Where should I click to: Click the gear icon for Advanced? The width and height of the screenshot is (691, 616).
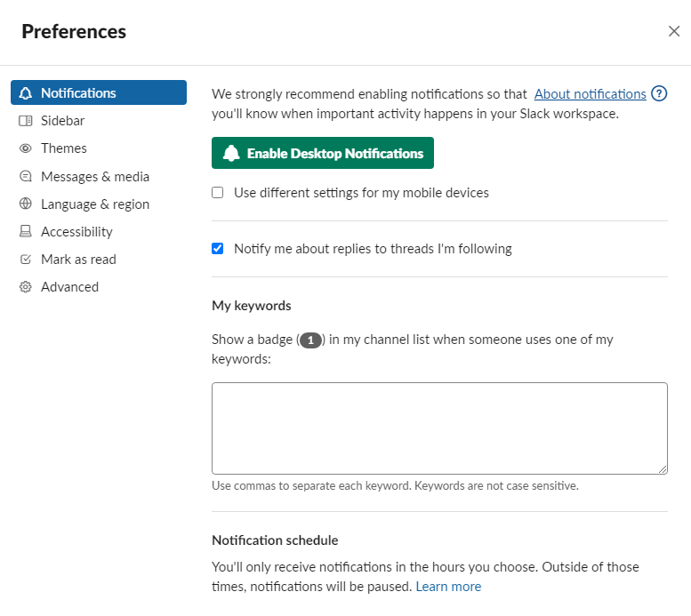click(26, 287)
